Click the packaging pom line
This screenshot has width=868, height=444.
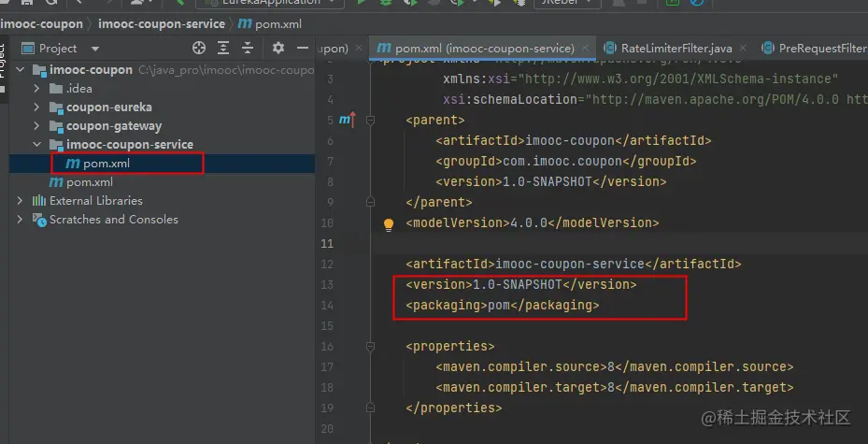click(x=503, y=305)
